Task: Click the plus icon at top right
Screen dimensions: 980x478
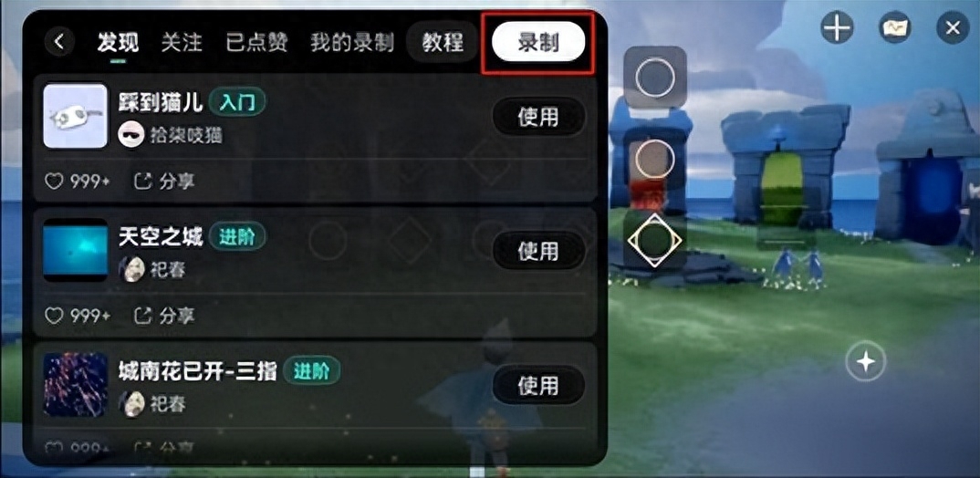Action: (838, 27)
